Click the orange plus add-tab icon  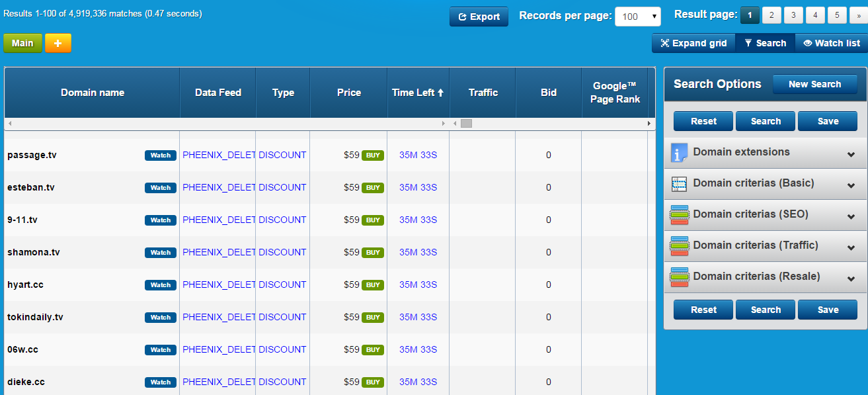tap(58, 43)
